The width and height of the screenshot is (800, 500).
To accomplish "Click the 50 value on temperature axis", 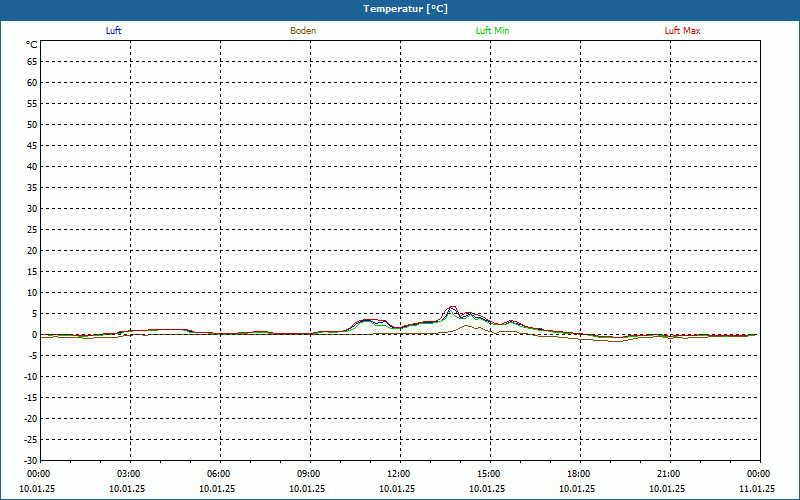I will [x=32, y=124].
